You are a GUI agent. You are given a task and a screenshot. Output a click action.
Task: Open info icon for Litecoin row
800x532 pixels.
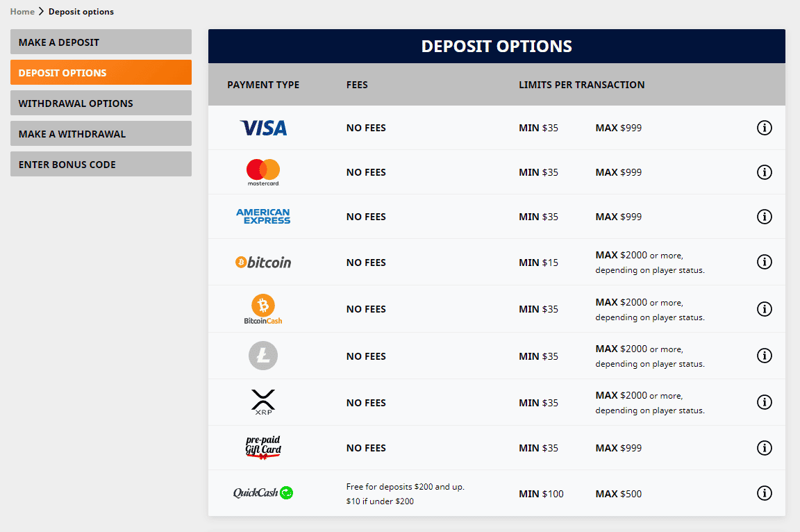pyautogui.click(x=764, y=355)
